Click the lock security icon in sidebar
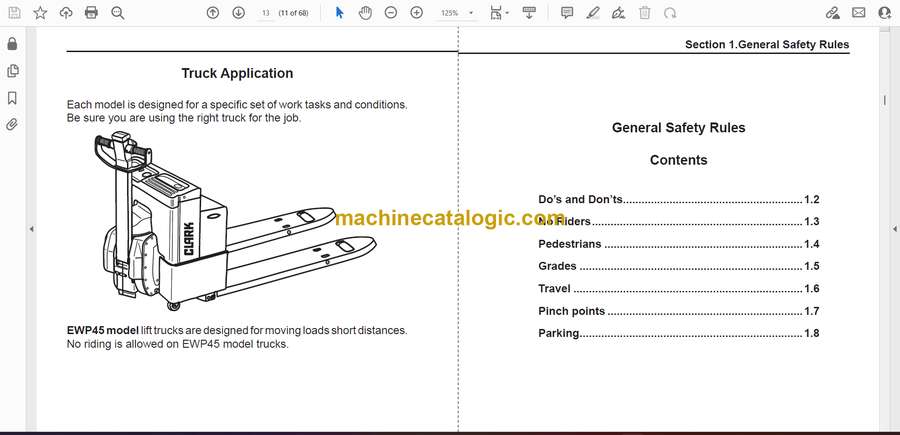Image resolution: width=900 pixels, height=435 pixels. (x=12, y=44)
